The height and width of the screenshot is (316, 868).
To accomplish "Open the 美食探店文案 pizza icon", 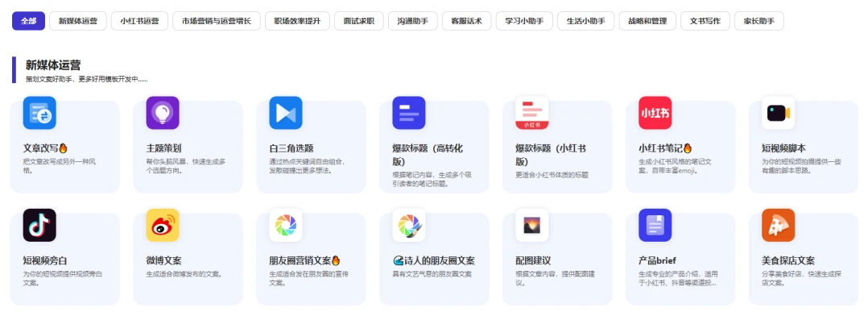I will [x=779, y=225].
